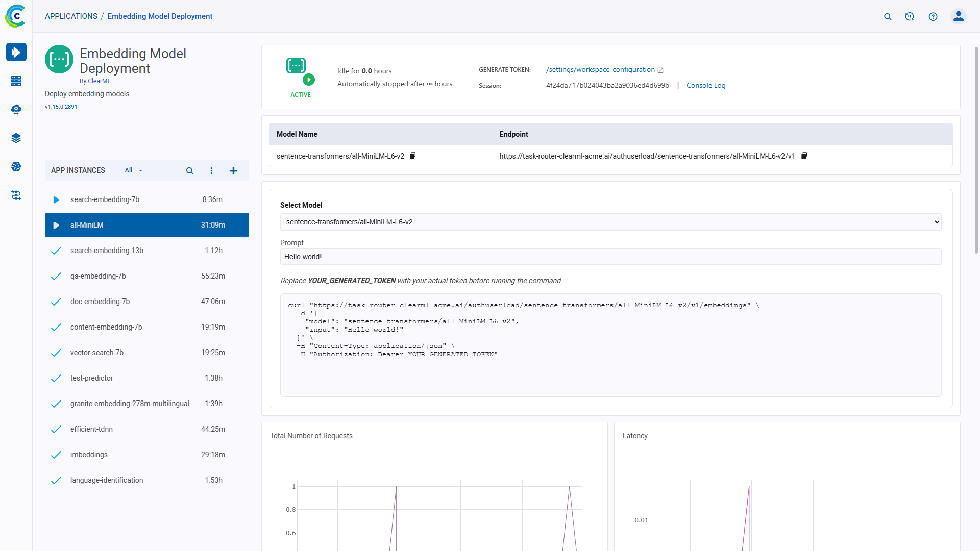Open the Help menu icon
This screenshot has height=551, width=980.
pos(933,16)
